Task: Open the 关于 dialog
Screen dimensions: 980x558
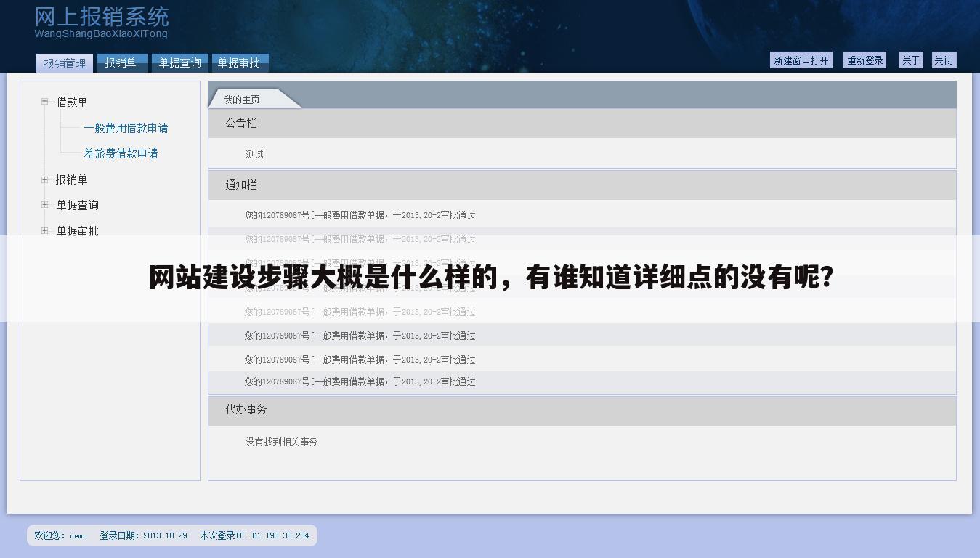Action: 910,60
